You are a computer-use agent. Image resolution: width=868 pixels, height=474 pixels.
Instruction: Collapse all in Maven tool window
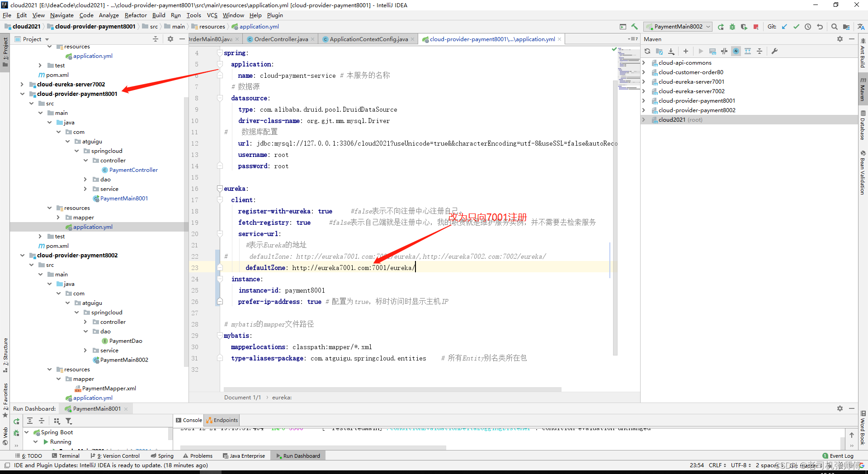click(759, 51)
